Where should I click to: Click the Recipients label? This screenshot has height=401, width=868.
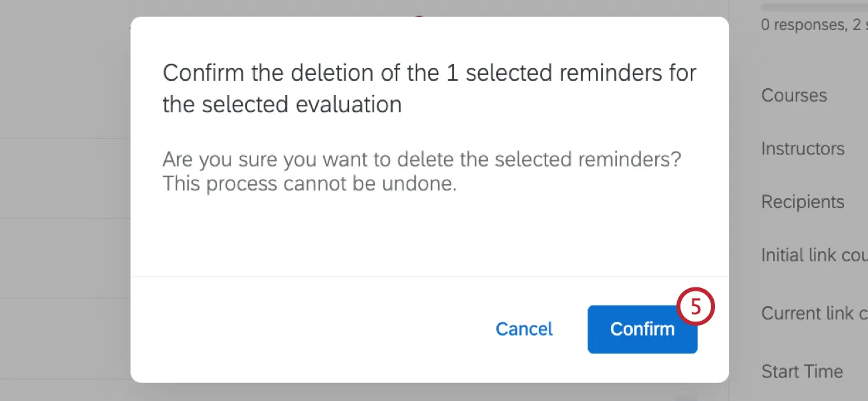802,201
